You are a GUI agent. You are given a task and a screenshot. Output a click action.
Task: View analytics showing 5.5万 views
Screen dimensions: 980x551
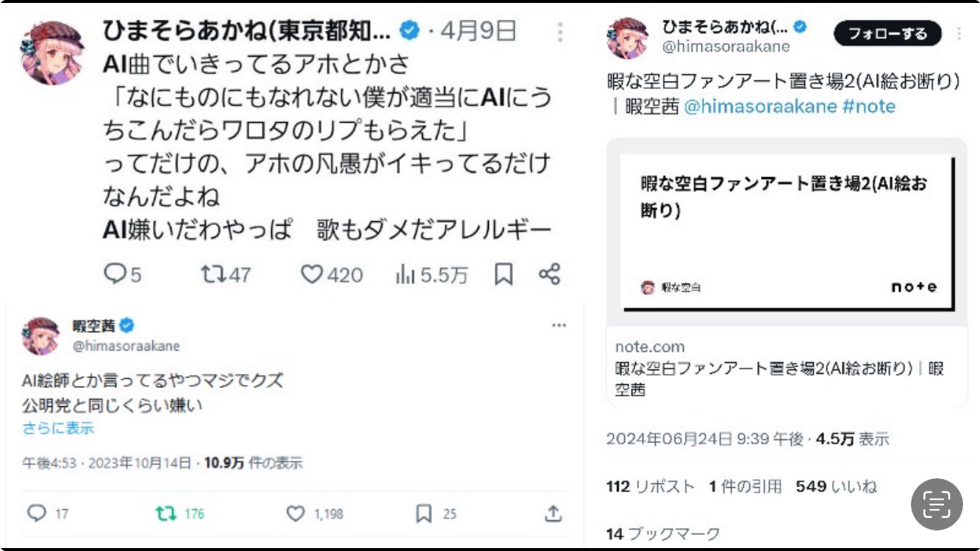[x=406, y=275]
